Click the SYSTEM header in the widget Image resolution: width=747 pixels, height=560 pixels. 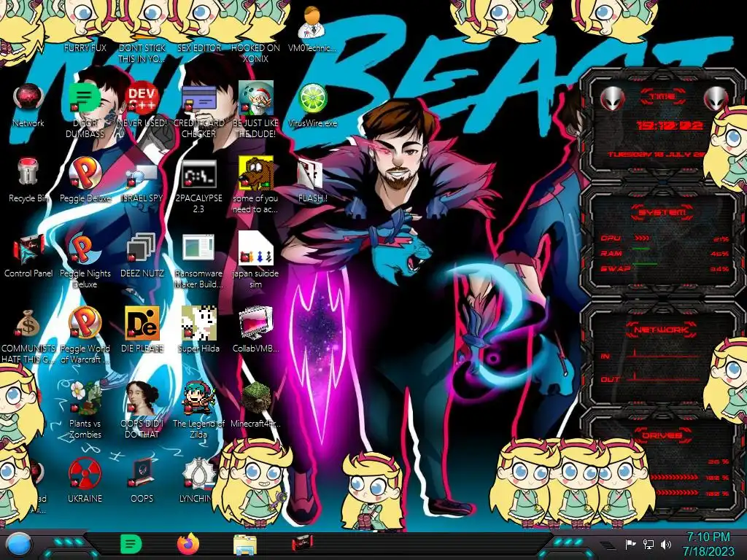pos(662,212)
